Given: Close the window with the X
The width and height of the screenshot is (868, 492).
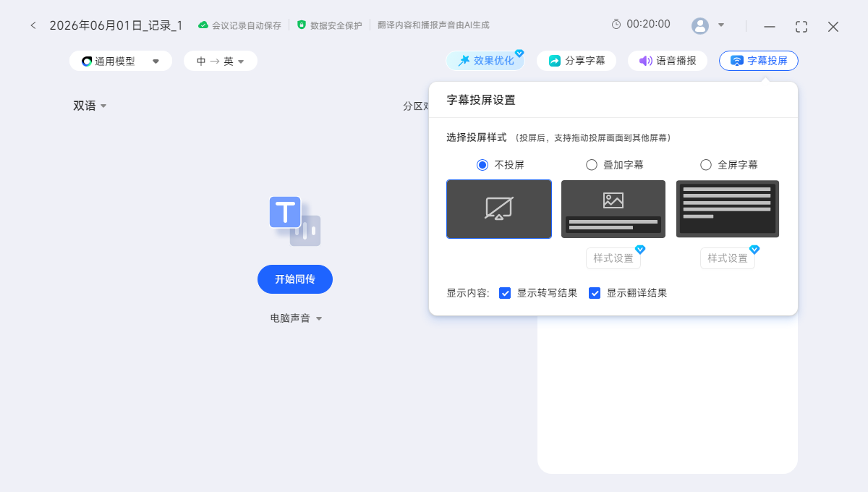Looking at the screenshot, I should pos(833,27).
